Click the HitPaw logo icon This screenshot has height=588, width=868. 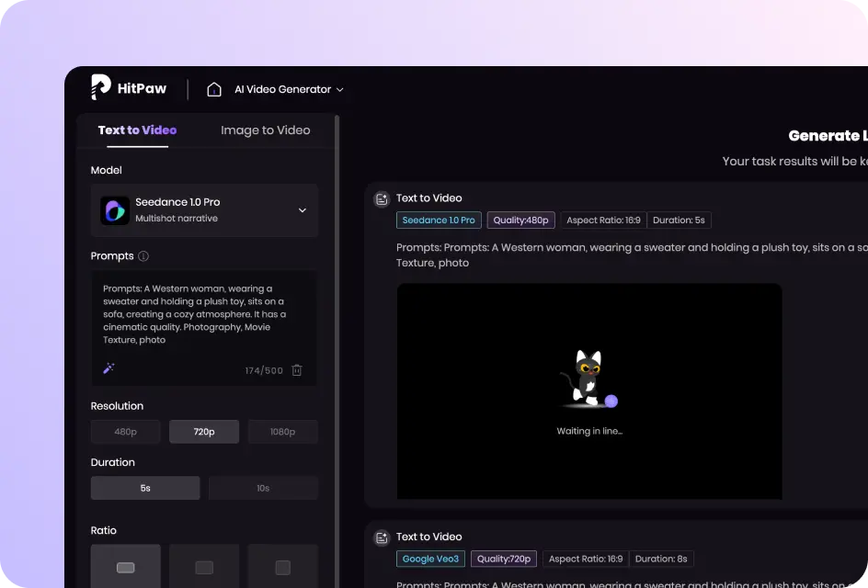pyautogui.click(x=100, y=87)
